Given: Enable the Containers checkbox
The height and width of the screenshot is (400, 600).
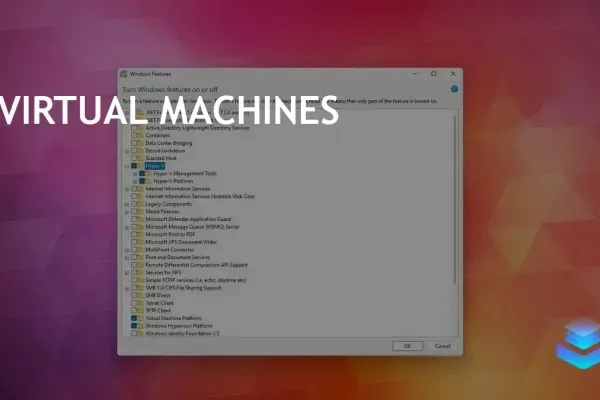Looking at the screenshot, I should point(134,136).
